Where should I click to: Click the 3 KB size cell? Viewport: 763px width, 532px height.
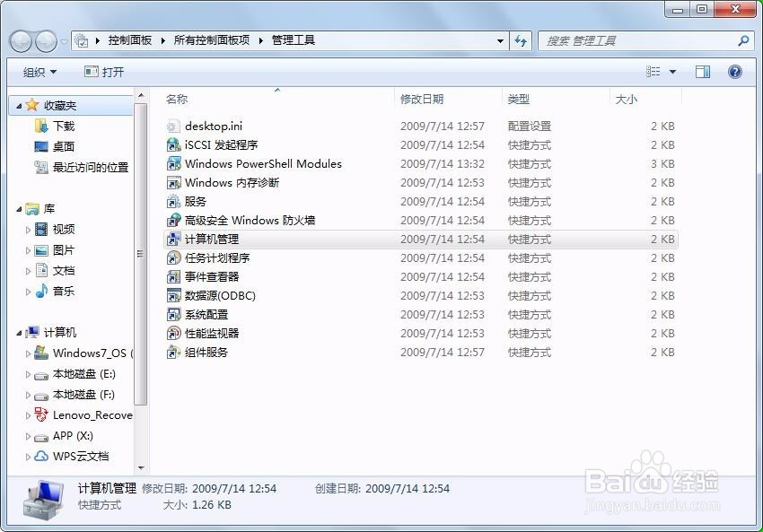[662, 164]
